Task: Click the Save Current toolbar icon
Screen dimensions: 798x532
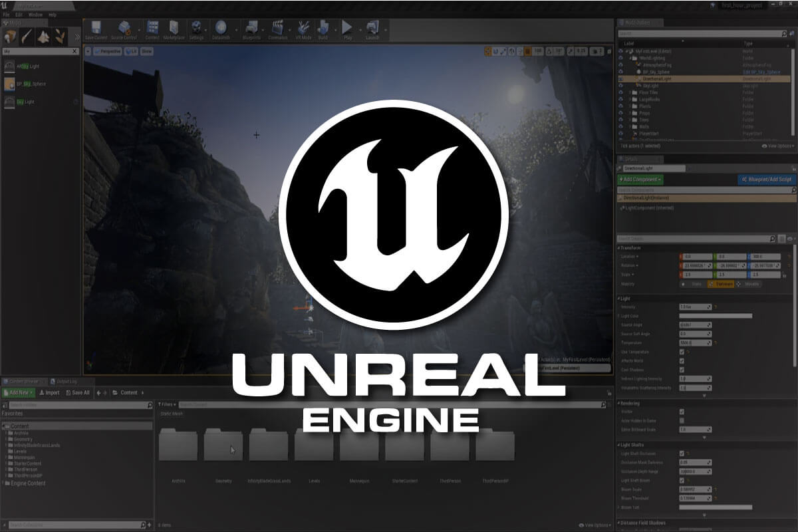Action: 96,29
